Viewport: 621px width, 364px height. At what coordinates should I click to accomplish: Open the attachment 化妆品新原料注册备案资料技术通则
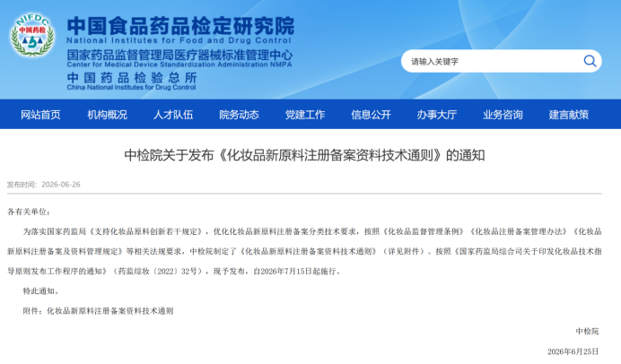click(110, 311)
